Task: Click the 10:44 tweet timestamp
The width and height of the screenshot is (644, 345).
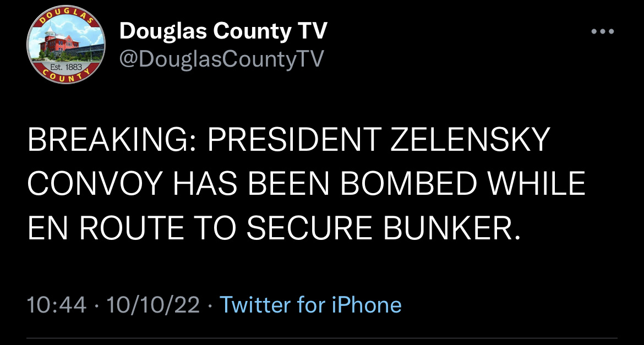Action: tap(57, 305)
